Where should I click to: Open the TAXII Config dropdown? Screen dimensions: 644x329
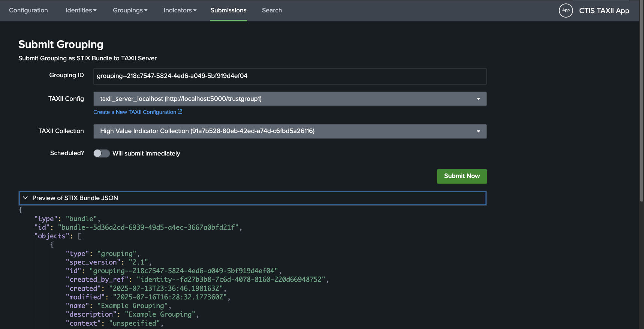(x=289, y=99)
